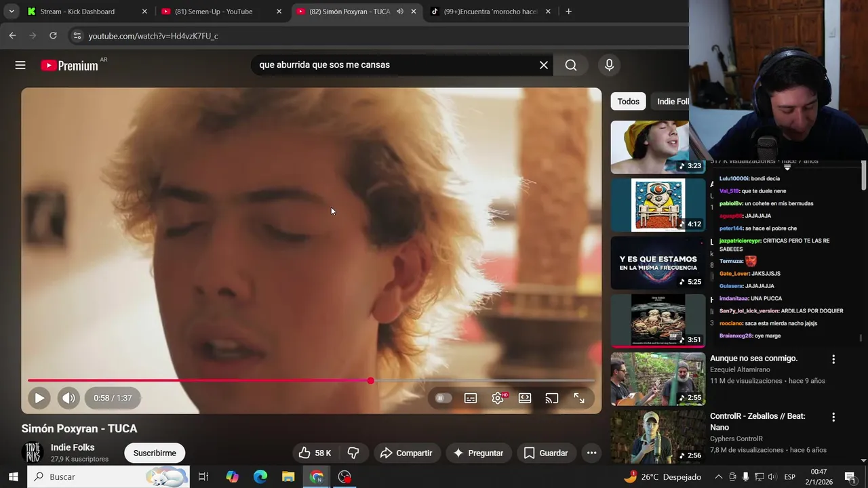Open the player settings gear
The height and width of the screenshot is (488, 868).
click(498, 398)
